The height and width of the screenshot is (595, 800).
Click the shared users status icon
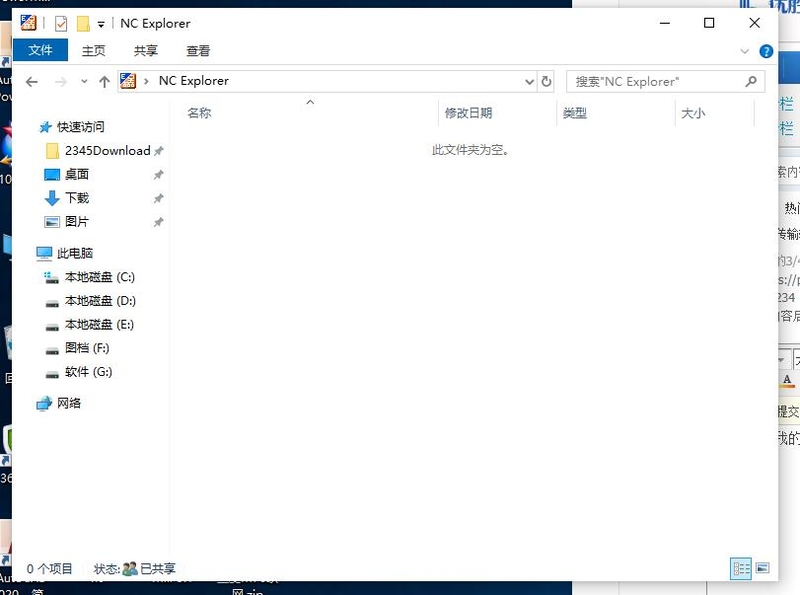click(130, 568)
